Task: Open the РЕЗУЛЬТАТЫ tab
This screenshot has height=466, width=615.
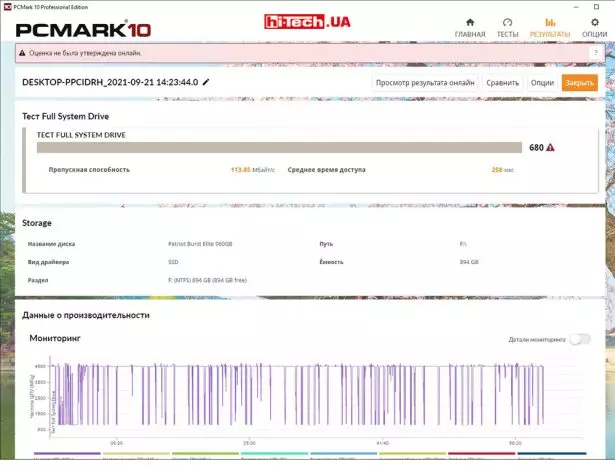Action: point(550,28)
